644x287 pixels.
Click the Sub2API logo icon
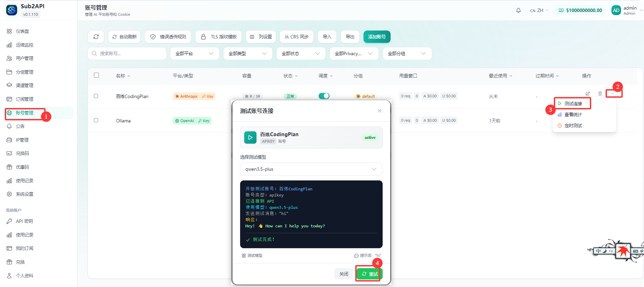click(x=12, y=10)
